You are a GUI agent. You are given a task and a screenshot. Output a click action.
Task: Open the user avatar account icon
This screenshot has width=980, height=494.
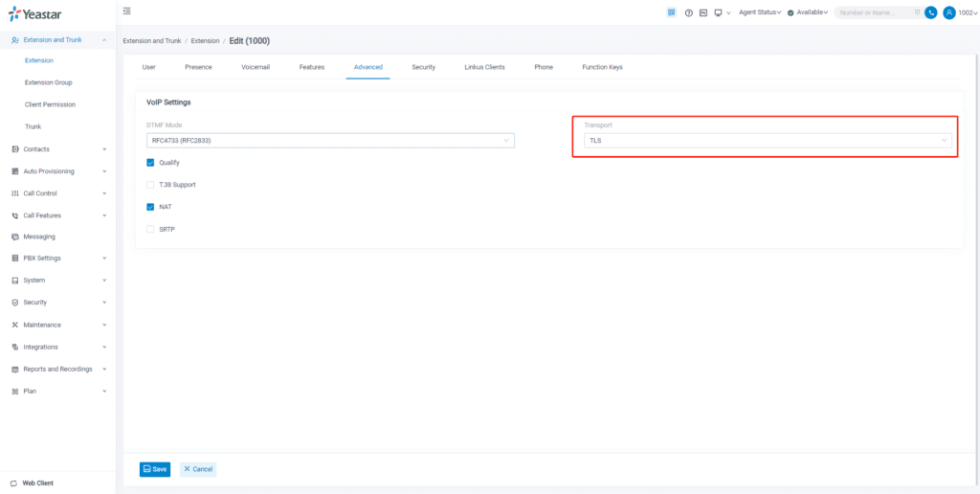click(948, 12)
